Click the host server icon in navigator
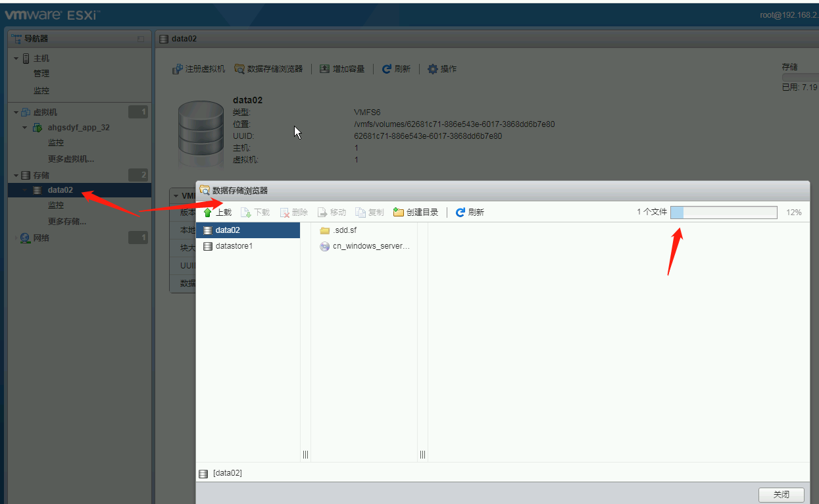 click(x=26, y=59)
